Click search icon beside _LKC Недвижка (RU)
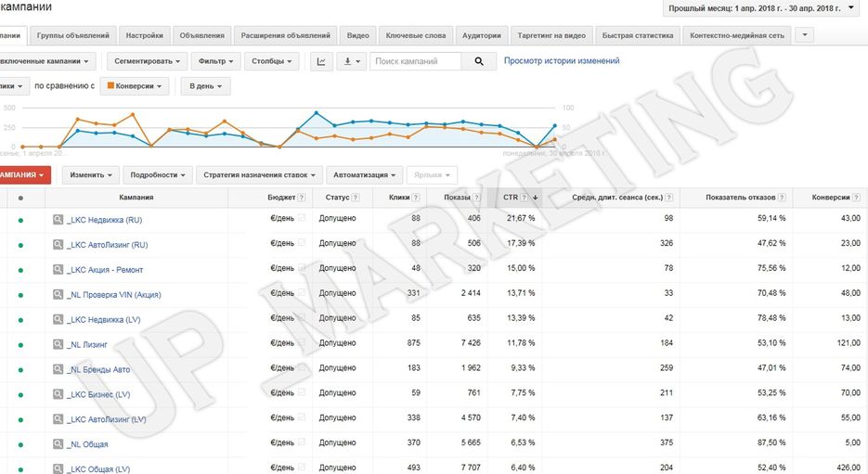This screenshot has width=868, height=474. coord(58,220)
